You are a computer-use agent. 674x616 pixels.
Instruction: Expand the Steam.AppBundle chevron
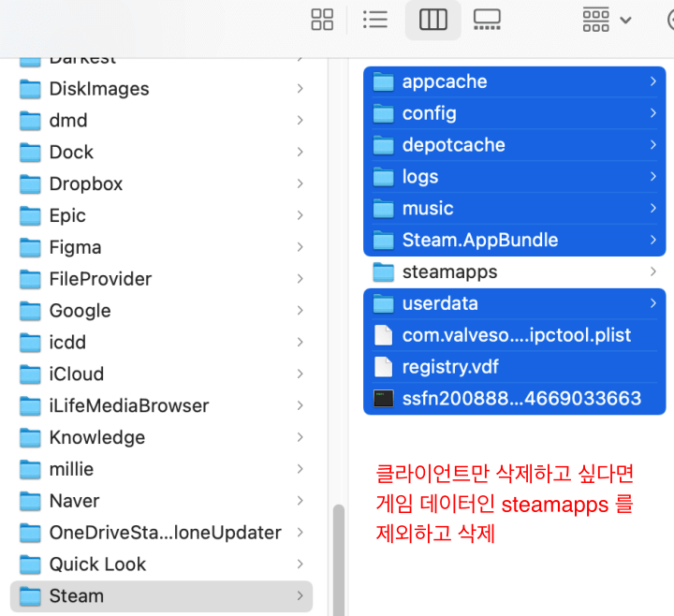[653, 240]
